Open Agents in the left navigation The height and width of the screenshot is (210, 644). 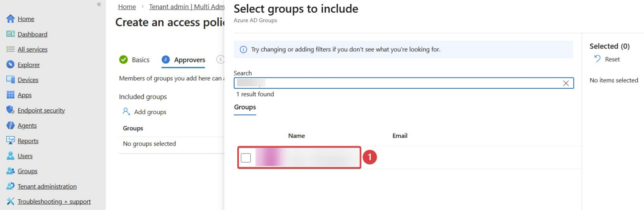pyautogui.click(x=27, y=125)
